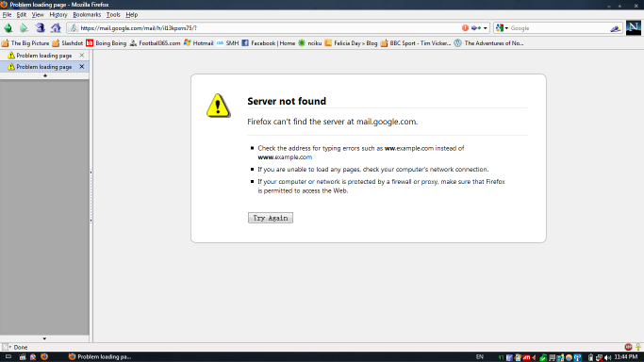Click the site identity icon in the address bar
Viewport: 644px width, 362px height.
(74, 28)
